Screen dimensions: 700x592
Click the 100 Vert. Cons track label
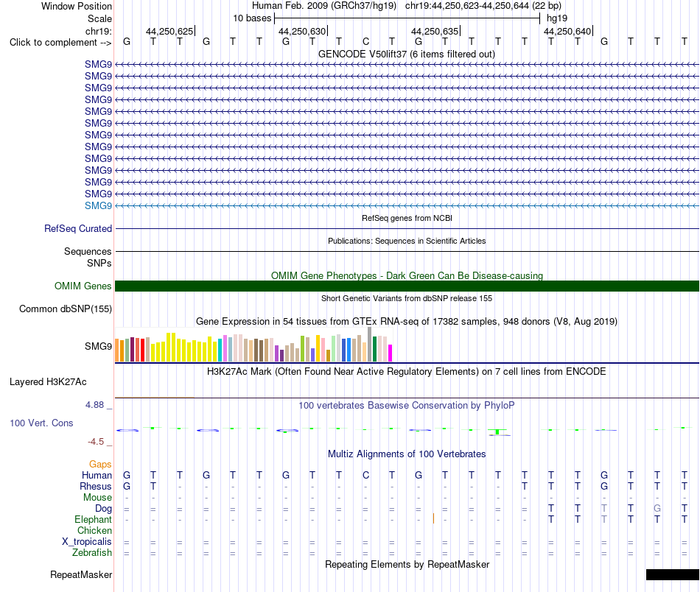click(41, 423)
